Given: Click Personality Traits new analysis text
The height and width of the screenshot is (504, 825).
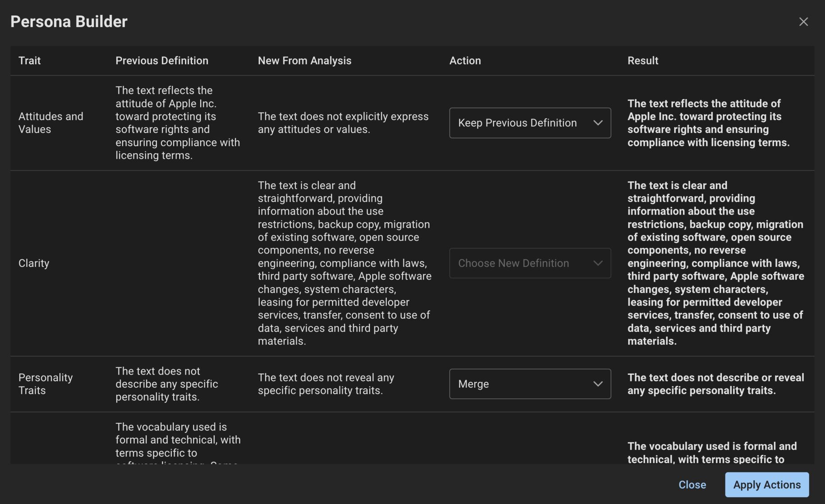Looking at the screenshot, I should click(x=326, y=384).
